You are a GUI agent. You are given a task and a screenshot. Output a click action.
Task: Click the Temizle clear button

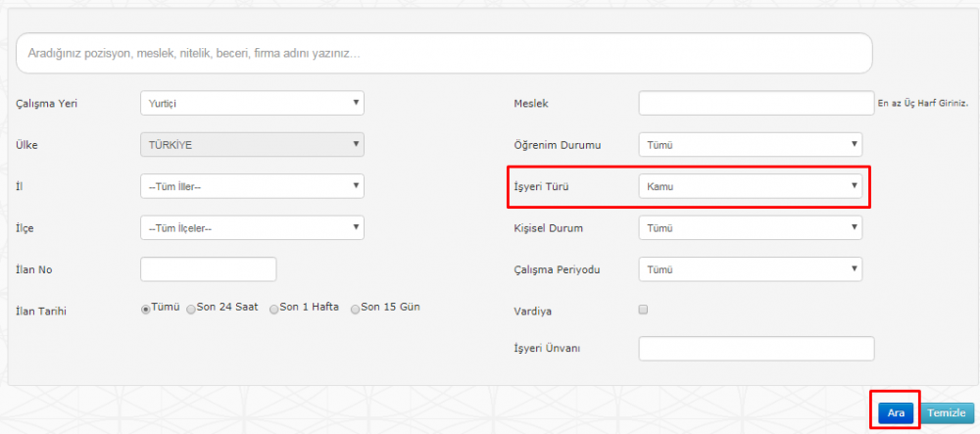click(x=947, y=412)
